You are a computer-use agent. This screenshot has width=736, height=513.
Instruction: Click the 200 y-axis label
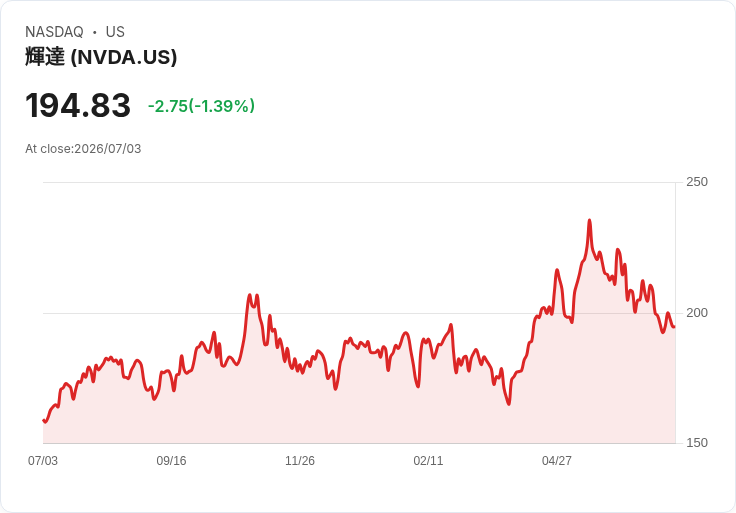pos(697,313)
